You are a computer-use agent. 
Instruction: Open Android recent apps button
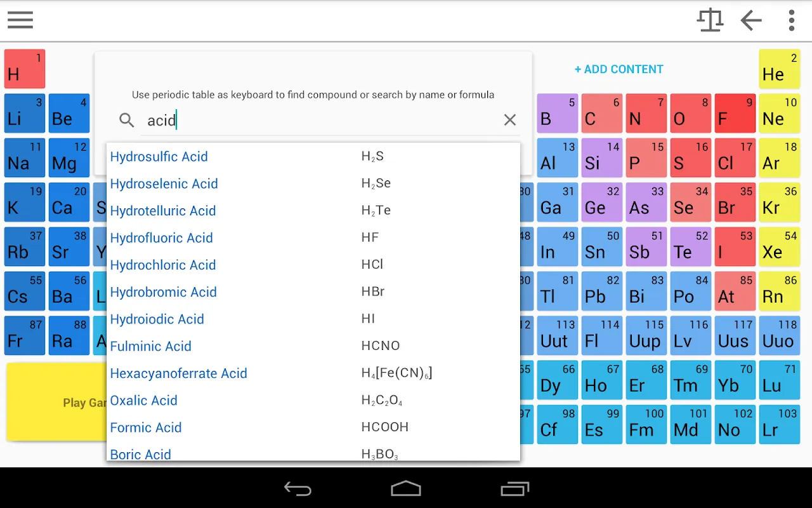[x=514, y=489]
